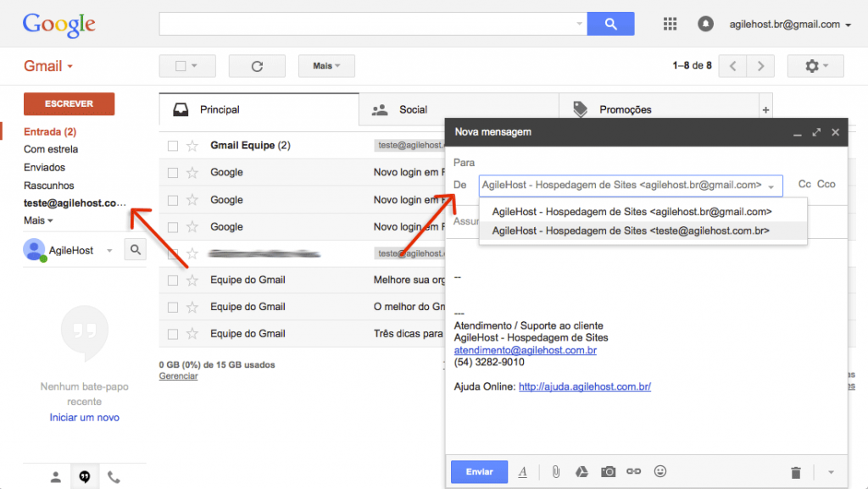Screen dimensions: 868x489
Task: Click the AgileHost chat profile avatar
Action: pyautogui.click(x=34, y=250)
